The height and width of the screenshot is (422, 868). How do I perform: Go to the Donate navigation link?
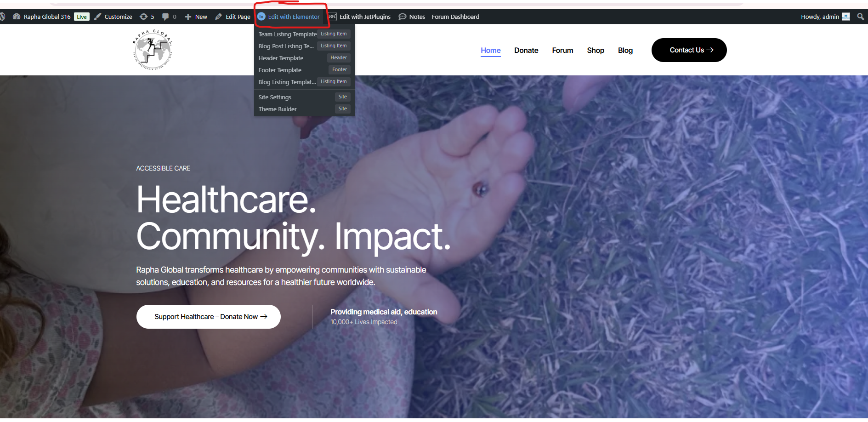tap(526, 50)
